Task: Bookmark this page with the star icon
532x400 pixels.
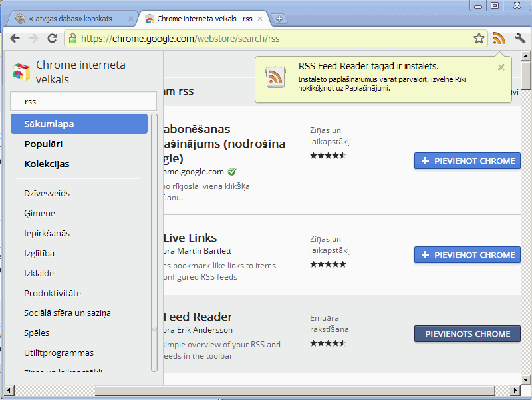Action: pyautogui.click(x=479, y=39)
